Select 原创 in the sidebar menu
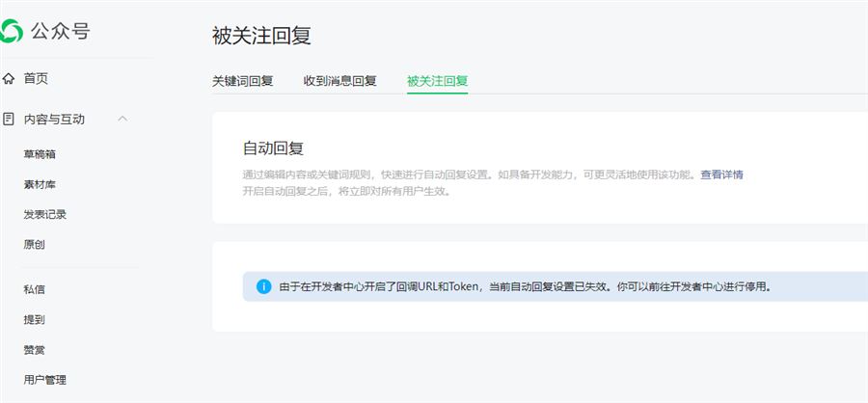868x403 pixels. pyautogui.click(x=35, y=244)
